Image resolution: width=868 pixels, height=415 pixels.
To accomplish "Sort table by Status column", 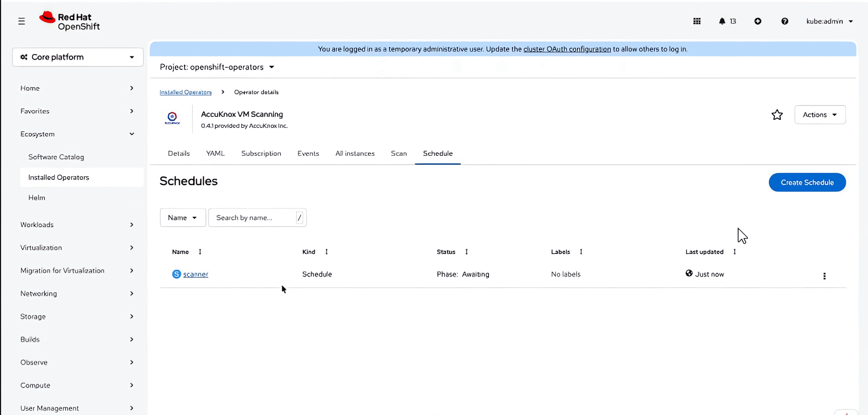I will (452, 252).
